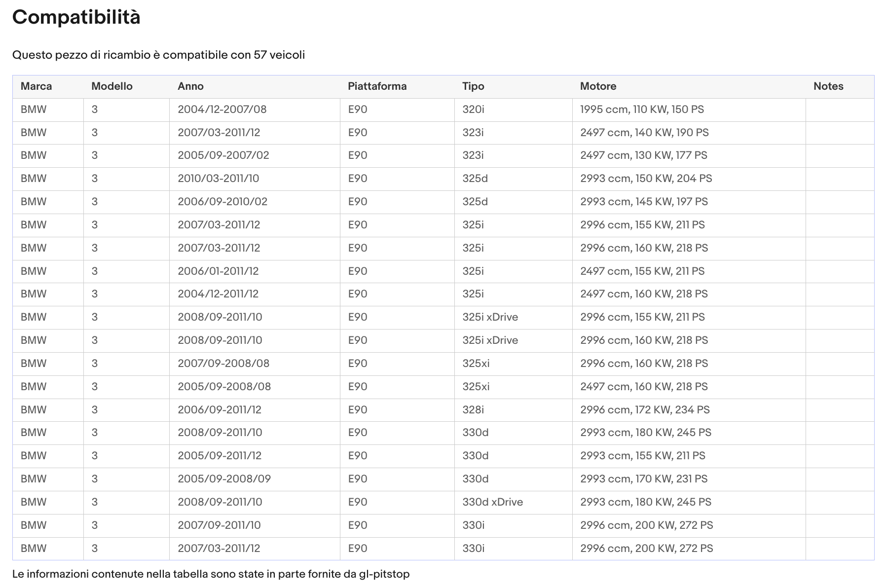
Task: Click the 2497 ccm, 130 KW engine cell
Action: (x=689, y=155)
